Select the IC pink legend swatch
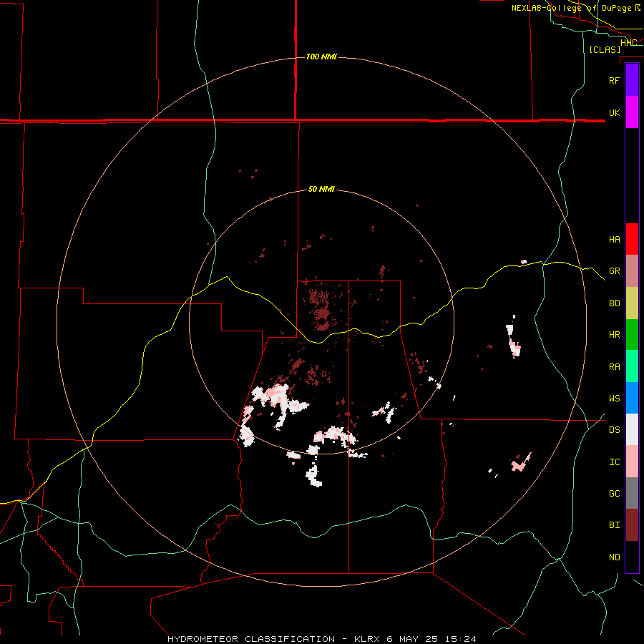Screen dimensions: 644x644 point(632,462)
